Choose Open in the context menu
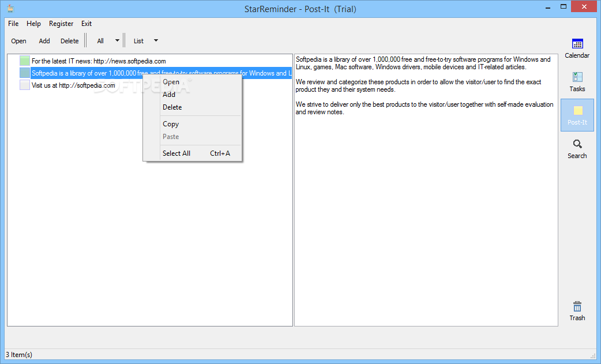This screenshot has width=601, height=364. click(193, 81)
